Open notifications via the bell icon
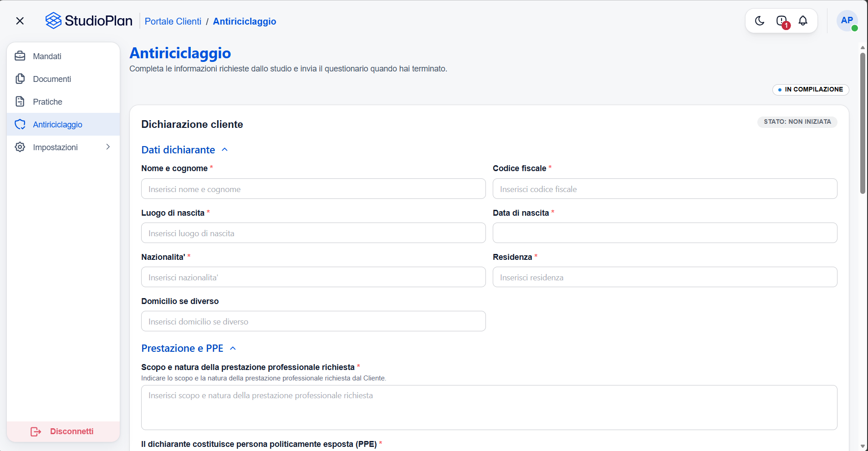Screen dimensions: 868x451 point(803,20)
